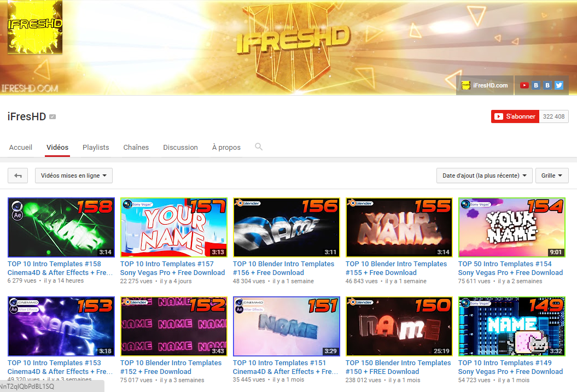Screen dimensions: 577x392
Task: Open the iFresHD.com banner link
Action: pos(485,85)
